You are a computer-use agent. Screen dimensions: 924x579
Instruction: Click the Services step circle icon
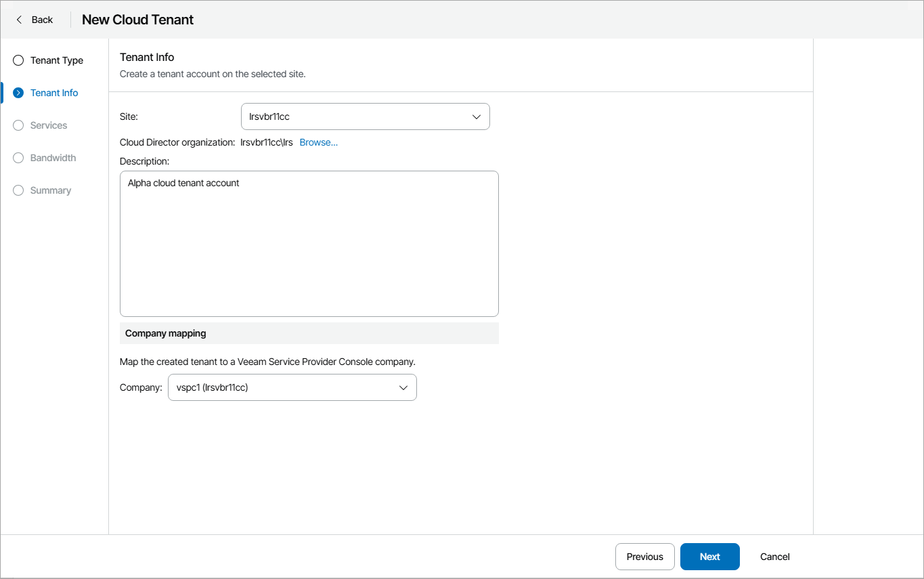[18, 125]
